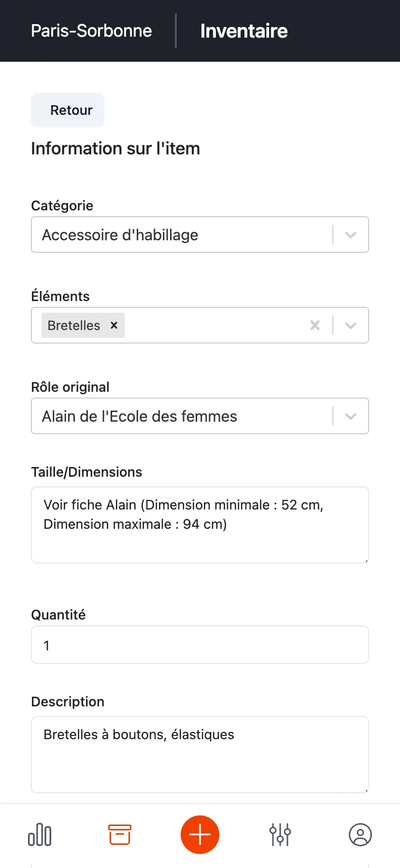
Task: Open the settings sliders tab
Action: click(x=280, y=835)
